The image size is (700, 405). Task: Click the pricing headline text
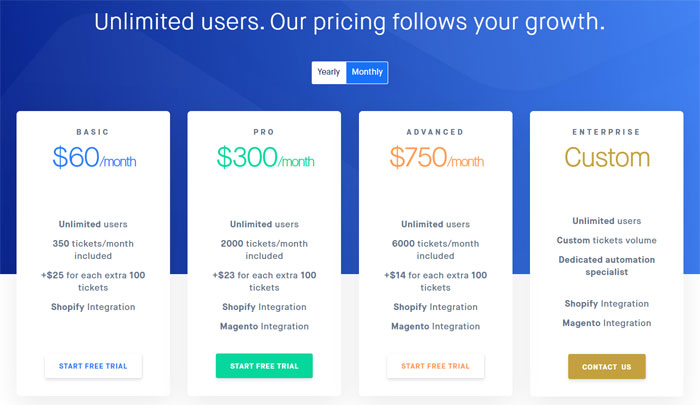pos(349,21)
